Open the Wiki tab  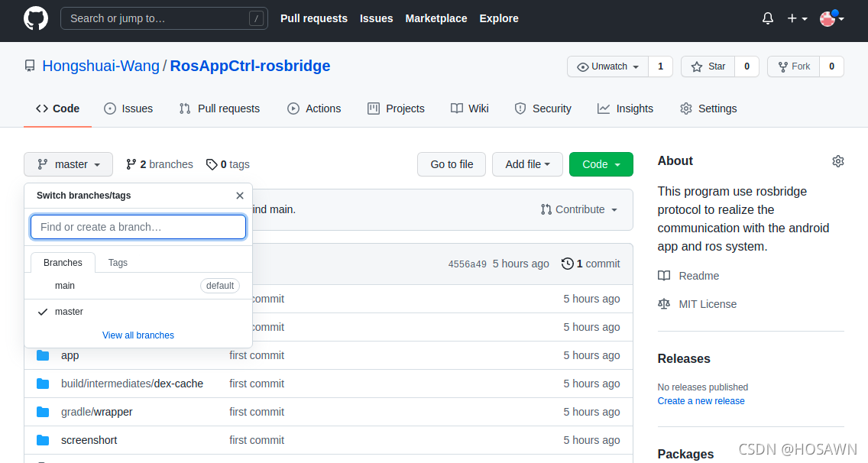(x=469, y=108)
